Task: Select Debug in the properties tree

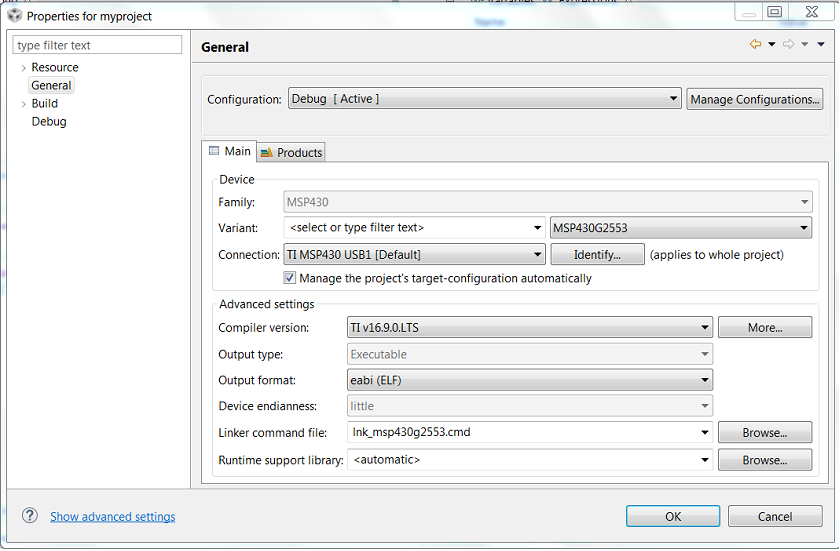Action: point(49,122)
